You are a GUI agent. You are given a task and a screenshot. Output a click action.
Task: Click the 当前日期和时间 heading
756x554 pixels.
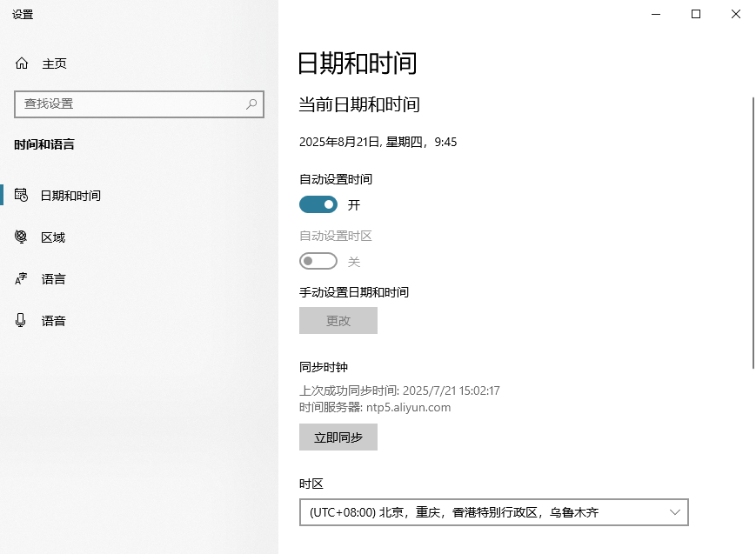pyautogui.click(x=359, y=104)
